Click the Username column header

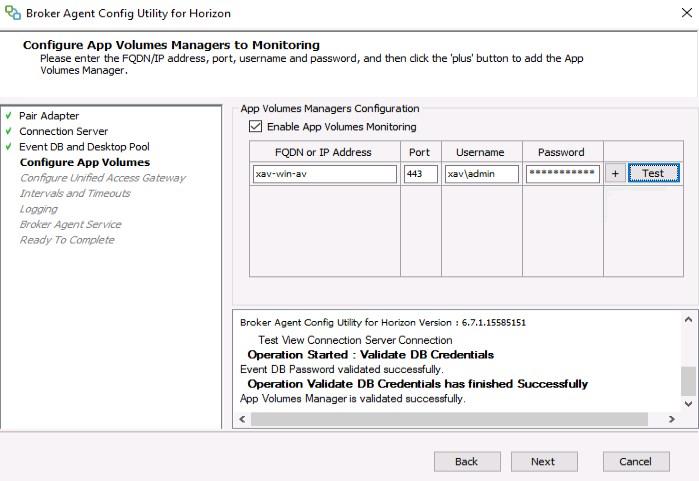tap(480, 152)
